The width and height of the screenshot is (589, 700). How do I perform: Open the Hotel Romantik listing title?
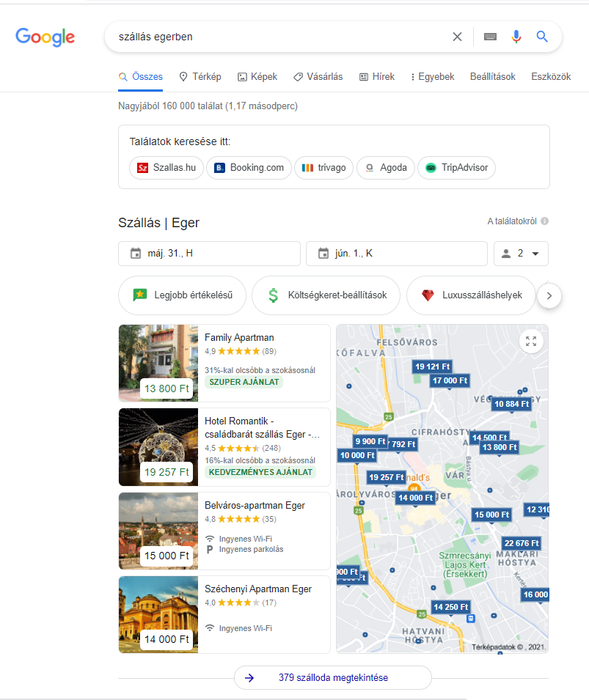point(262,427)
